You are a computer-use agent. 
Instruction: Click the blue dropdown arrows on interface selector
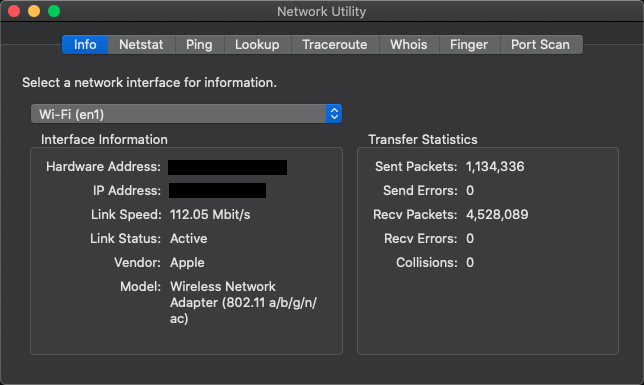[x=334, y=114]
